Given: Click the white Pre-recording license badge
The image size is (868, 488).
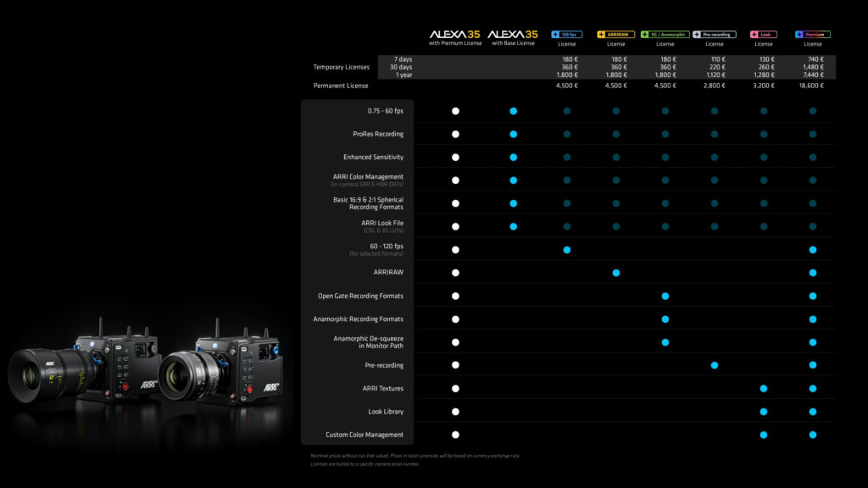Looking at the screenshot, I should [x=714, y=34].
